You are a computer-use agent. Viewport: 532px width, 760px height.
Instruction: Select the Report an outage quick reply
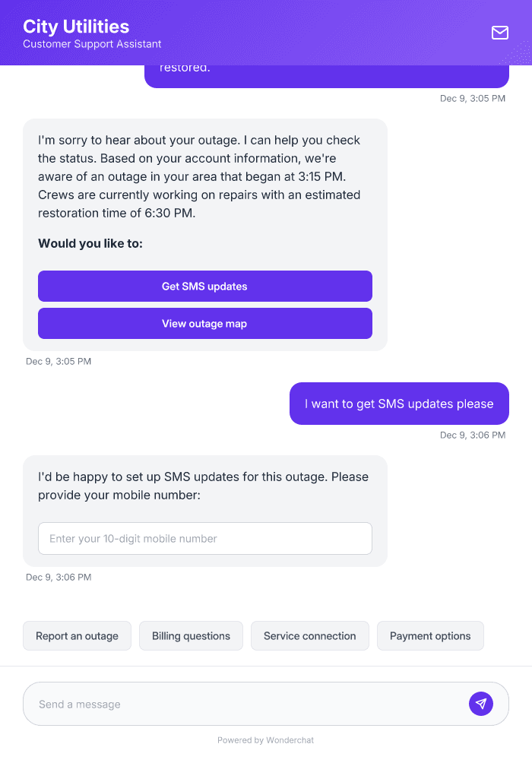(x=77, y=635)
